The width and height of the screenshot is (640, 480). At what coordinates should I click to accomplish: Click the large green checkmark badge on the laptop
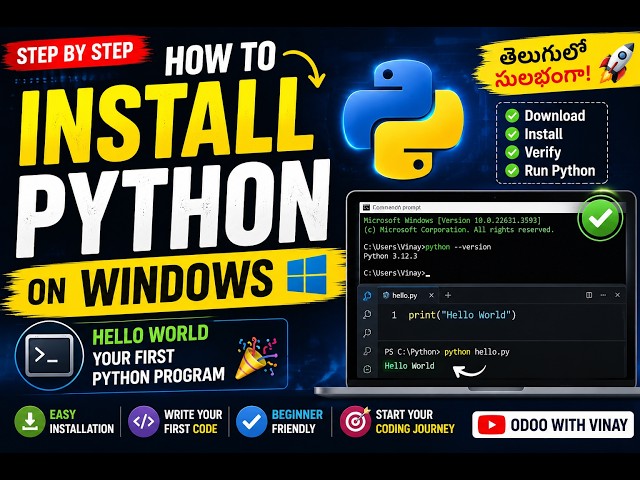pyautogui.click(x=600, y=218)
